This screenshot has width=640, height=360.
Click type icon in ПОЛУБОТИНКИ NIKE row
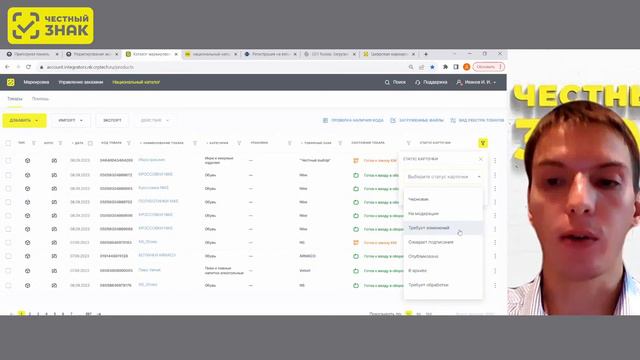(27, 202)
